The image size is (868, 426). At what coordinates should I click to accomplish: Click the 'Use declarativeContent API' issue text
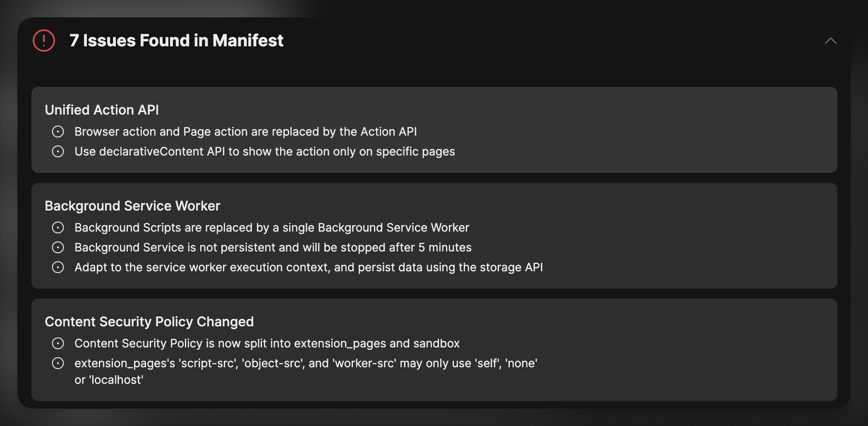pos(264,151)
